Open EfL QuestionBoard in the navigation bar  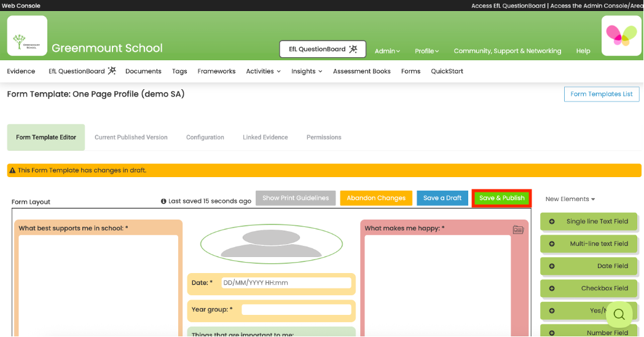[82, 71]
